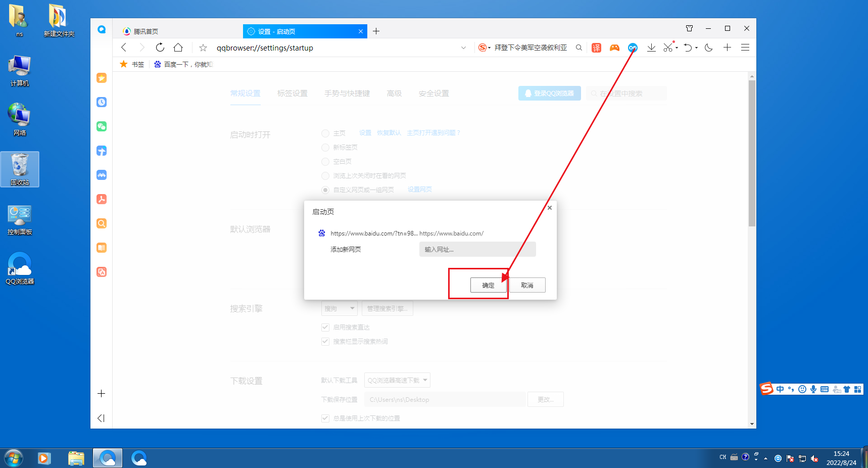
Task: Go to the browser home page
Action: (178, 48)
